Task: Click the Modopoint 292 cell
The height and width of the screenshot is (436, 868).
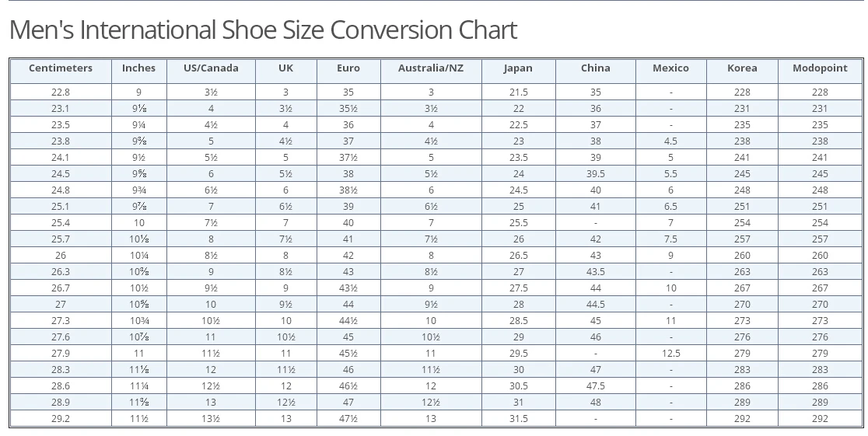Action: click(x=820, y=418)
